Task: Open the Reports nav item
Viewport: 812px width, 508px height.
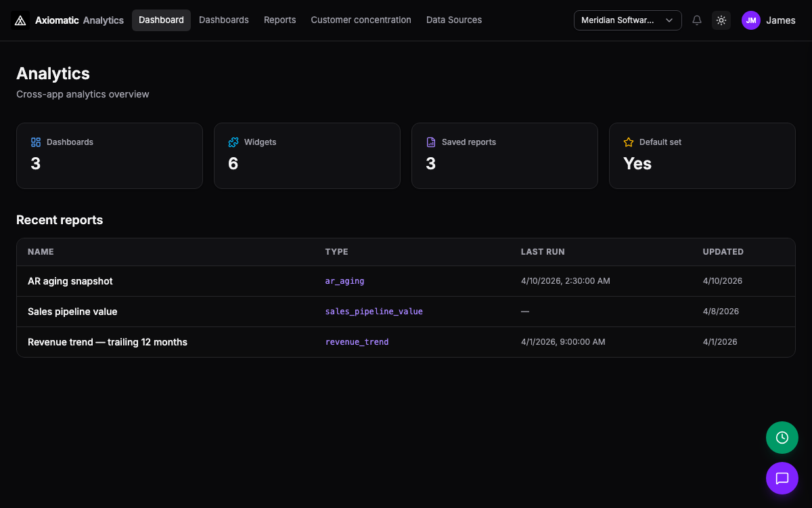Action: click(x=280, y=20)
